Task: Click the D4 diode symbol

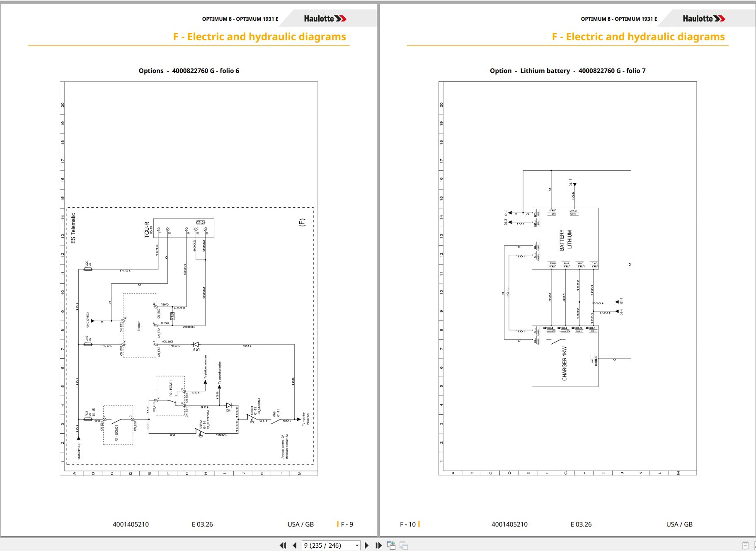Action: click(228, 405)
